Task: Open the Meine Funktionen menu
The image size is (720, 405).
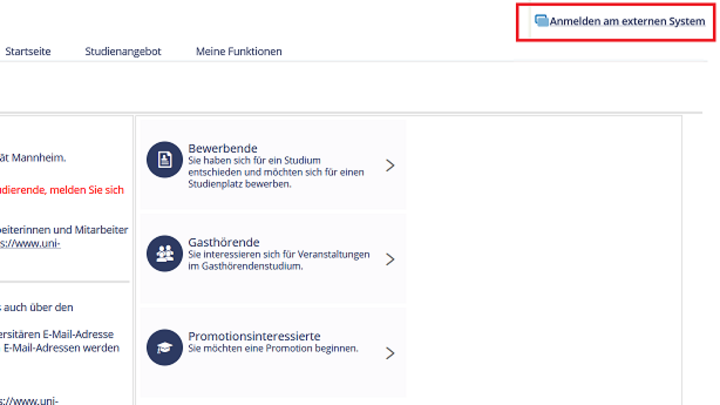Action: click(x=239, y=51)
